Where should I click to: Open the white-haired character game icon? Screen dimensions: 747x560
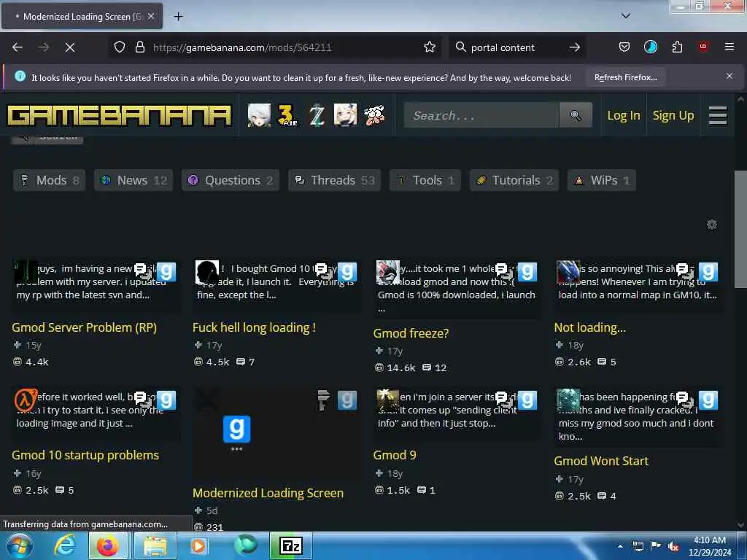pos(259,114)
